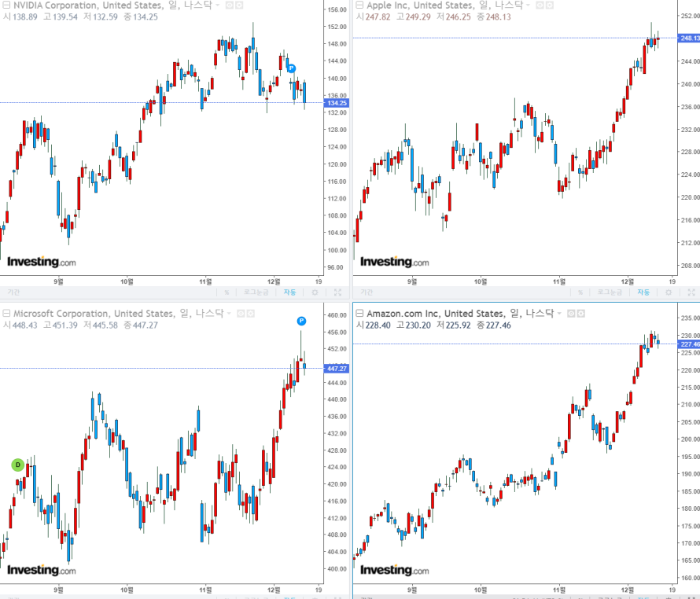Collapse the Microsoft Corporation chart legend
Screen dimensions: 700x599
pos(6,314)
